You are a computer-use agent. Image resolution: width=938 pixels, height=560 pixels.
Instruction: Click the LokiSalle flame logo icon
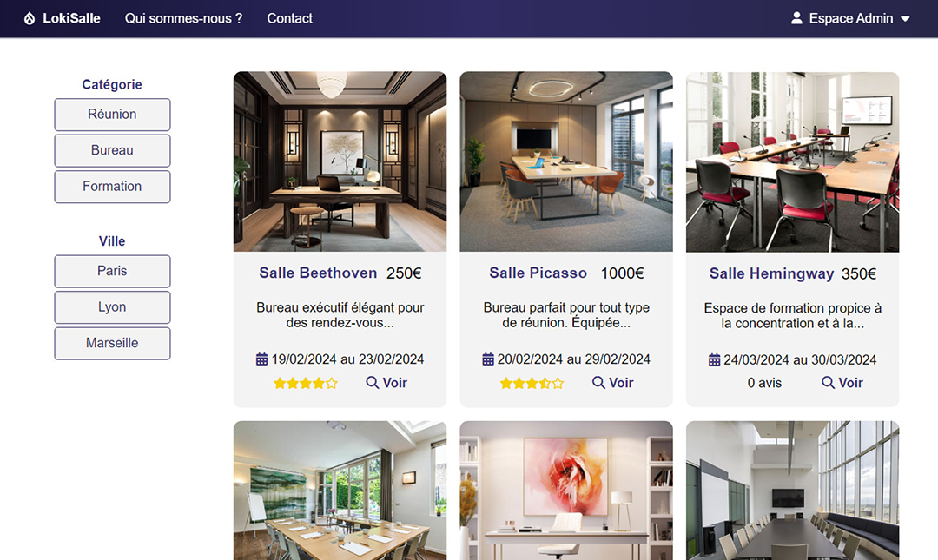pos(30,18)
